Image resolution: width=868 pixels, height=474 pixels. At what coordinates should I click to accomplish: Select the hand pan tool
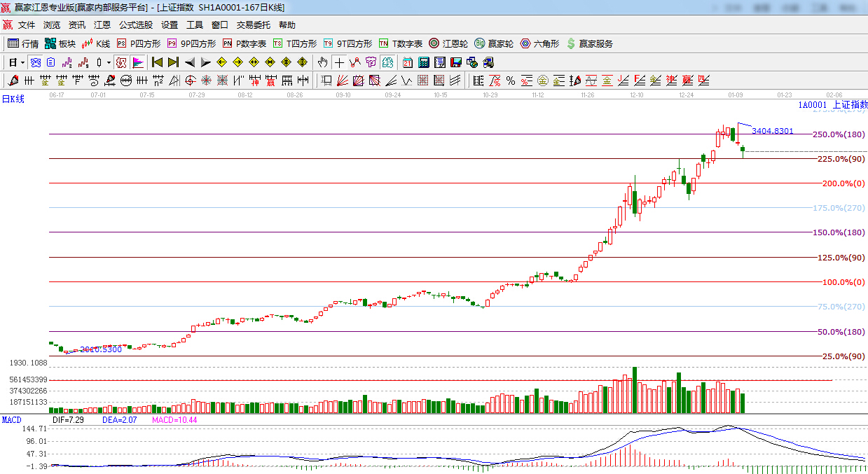coord(322,62)
